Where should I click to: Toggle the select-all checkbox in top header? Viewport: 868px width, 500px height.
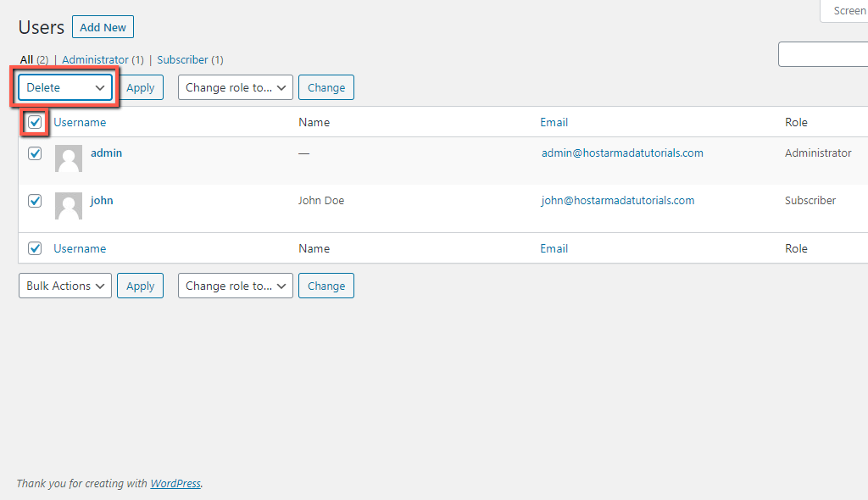[x=35, y=122]
